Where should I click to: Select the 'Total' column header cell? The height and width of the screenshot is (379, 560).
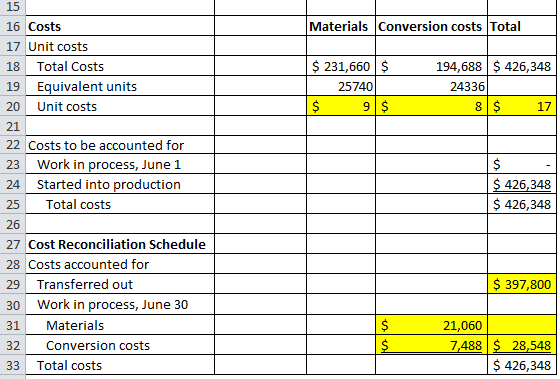[x=522, y=26]
